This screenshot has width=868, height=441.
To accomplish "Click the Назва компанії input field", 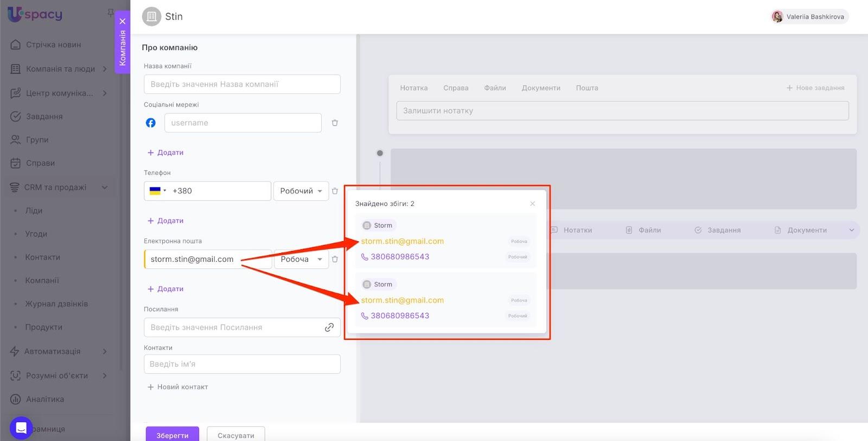I will click(x=242, y=84).
